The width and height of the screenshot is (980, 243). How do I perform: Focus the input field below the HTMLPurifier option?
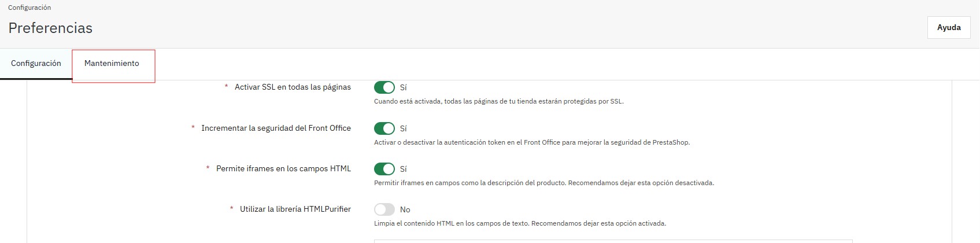[613, 241]
